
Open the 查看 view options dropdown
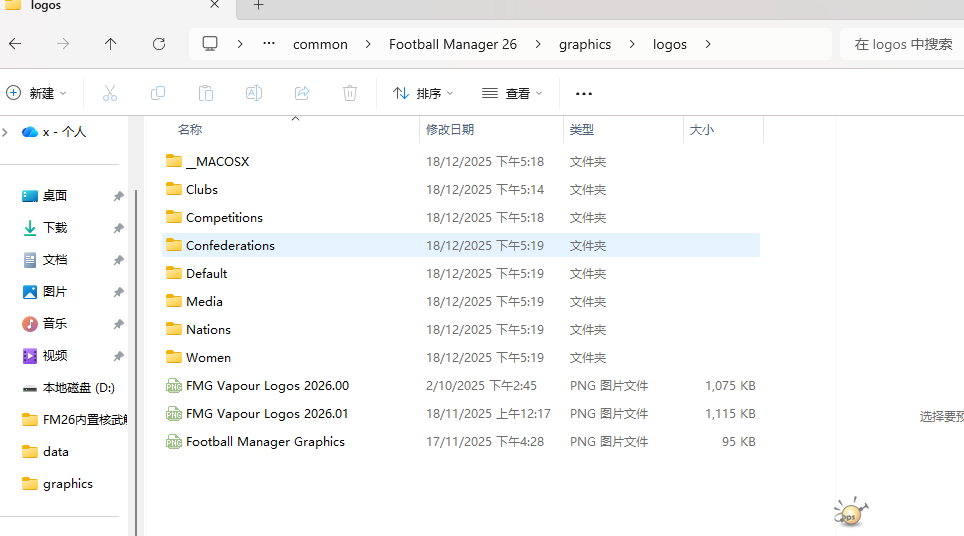pos(512,93)
